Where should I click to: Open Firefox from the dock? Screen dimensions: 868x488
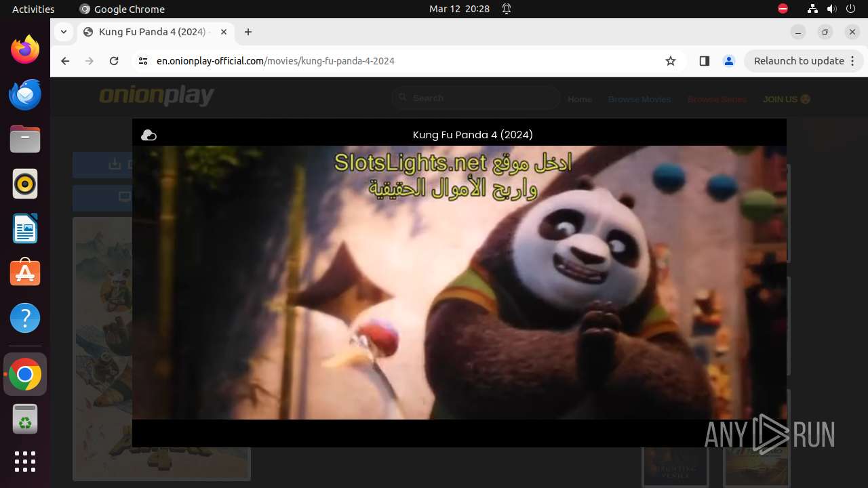(25, 49)
